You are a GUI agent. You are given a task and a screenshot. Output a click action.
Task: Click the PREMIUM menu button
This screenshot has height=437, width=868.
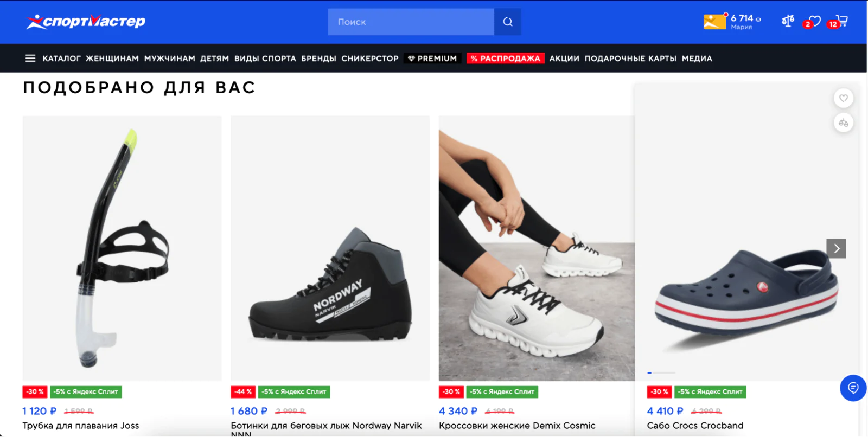432,58
